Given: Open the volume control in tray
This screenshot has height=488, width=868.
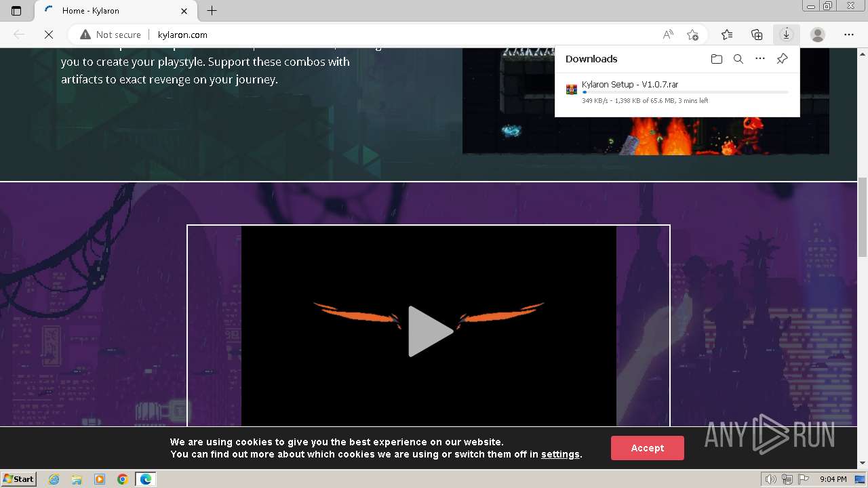Looking at the screenshot, I should tap(771, 479).
